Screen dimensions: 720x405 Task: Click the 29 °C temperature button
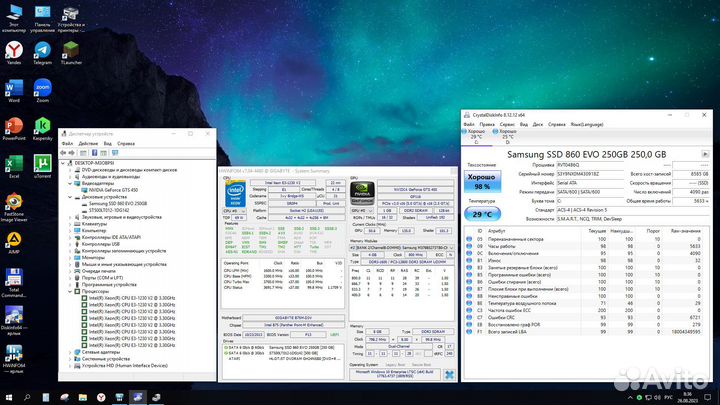click(482, 214)
